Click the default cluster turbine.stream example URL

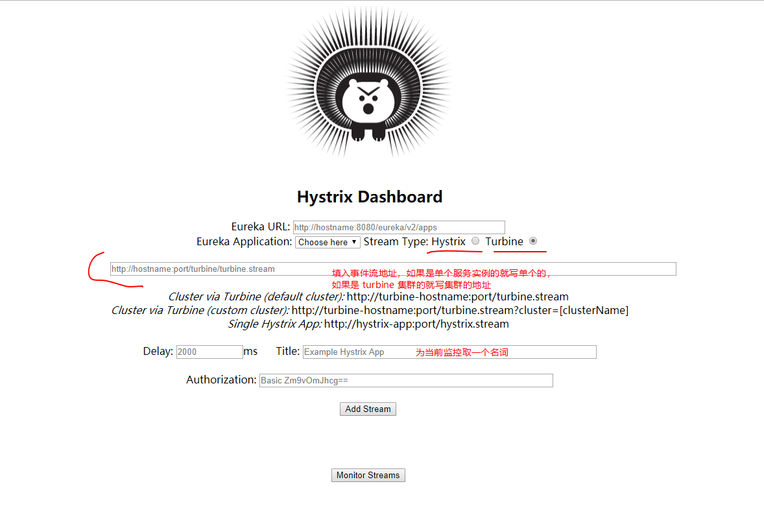click(457, 296)
